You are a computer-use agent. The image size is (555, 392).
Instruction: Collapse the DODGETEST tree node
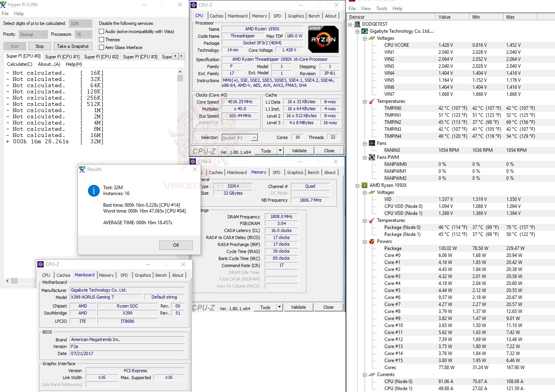(350, 24)
